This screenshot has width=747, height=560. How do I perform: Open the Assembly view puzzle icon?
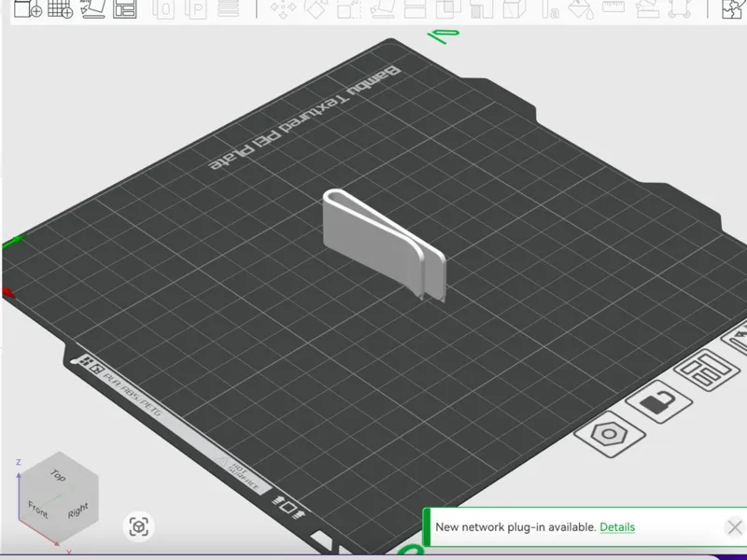(732, 8)
